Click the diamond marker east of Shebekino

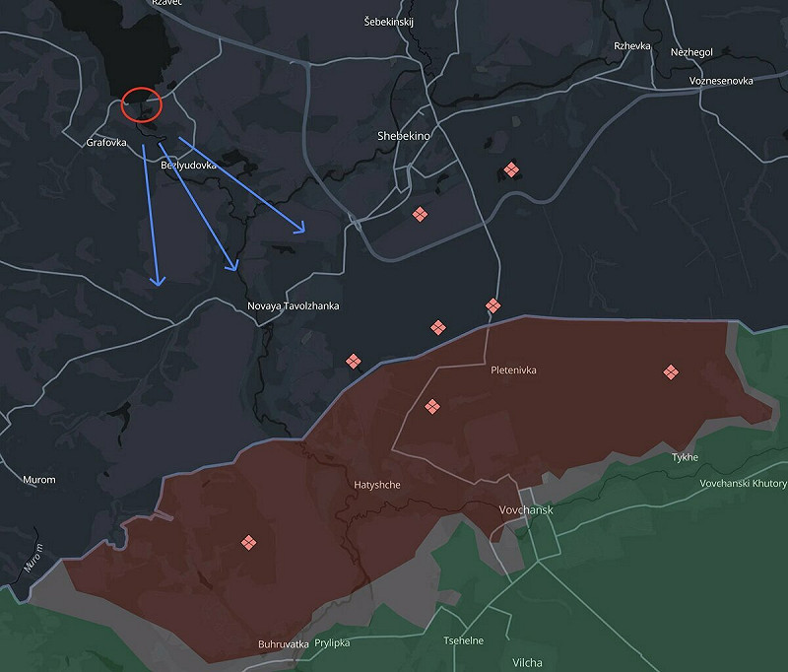tap(511, 169)
